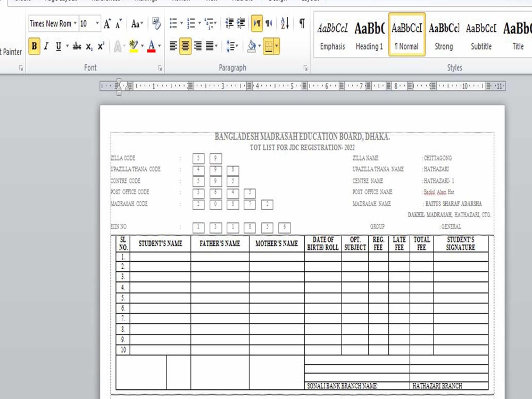Click the STUDENT'S SIGNATURE column header

click(460, 244)
